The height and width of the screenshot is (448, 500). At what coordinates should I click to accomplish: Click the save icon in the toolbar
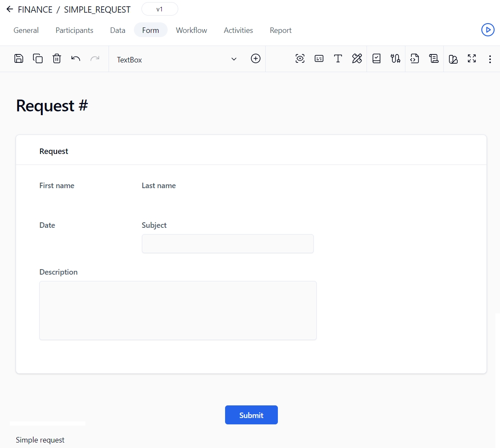(x=19, y=59)
